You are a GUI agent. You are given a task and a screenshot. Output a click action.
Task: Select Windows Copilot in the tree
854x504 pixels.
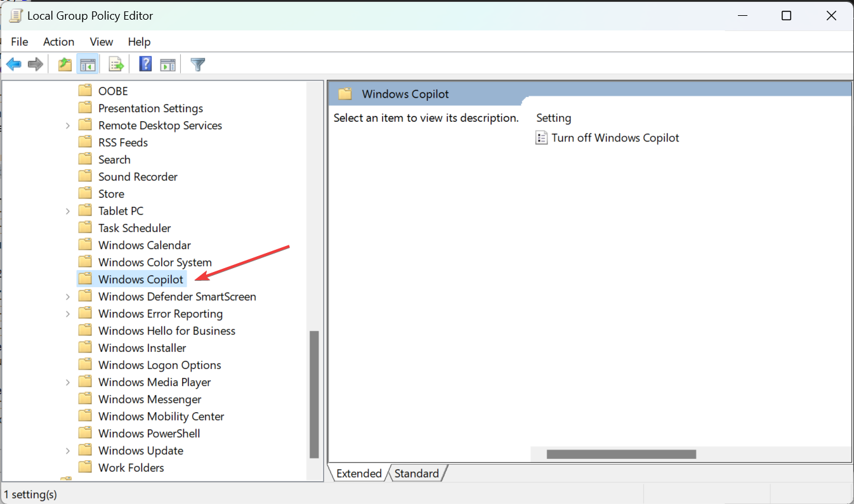point(141,279)
